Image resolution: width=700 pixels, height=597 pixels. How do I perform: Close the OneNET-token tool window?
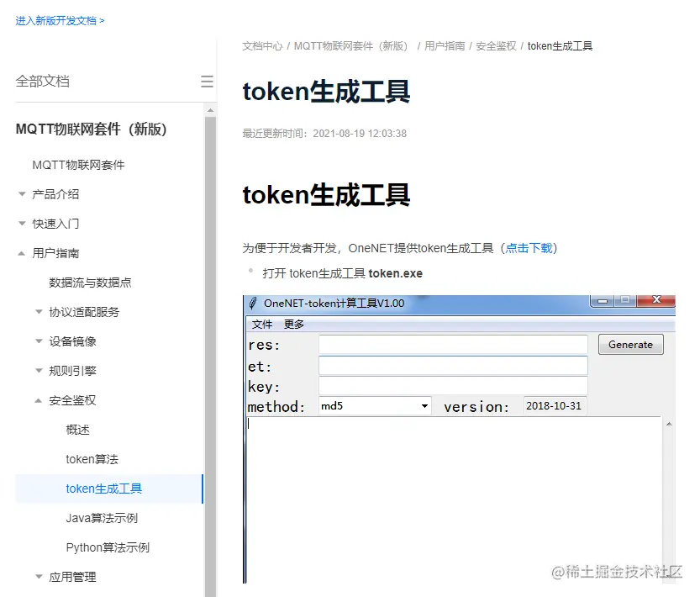656,300
